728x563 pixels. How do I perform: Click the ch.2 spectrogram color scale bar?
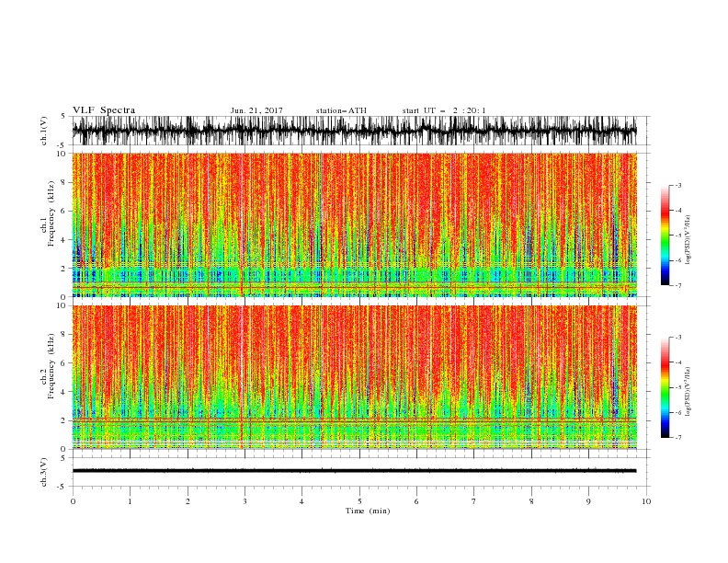click(665, 387)
